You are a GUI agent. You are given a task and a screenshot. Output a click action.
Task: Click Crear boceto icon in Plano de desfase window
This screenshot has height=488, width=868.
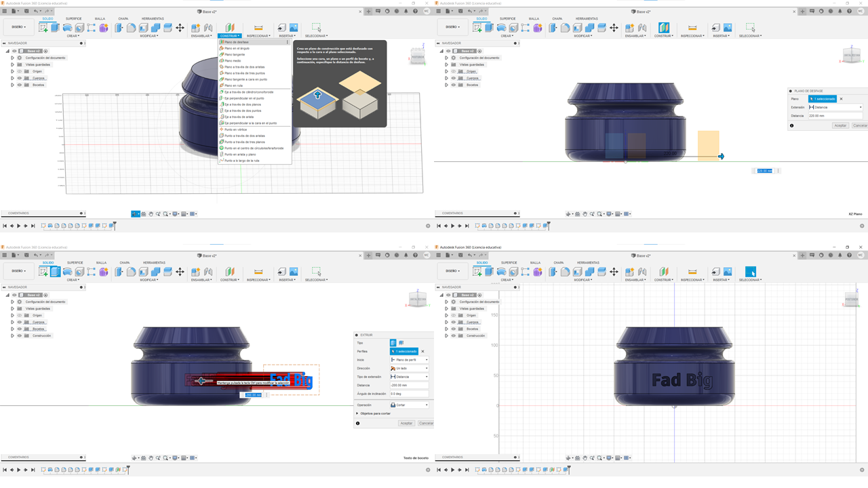[x=478, y=27]
